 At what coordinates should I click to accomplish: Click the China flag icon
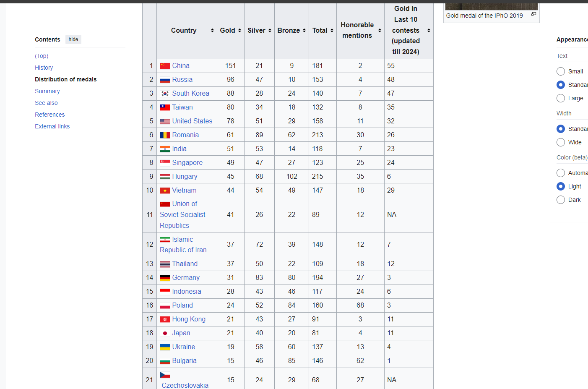165,66
